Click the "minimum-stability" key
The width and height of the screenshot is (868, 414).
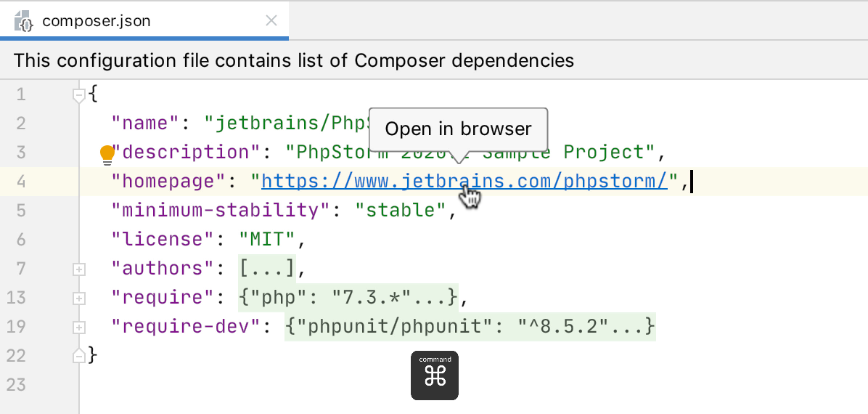coord(221,210)
